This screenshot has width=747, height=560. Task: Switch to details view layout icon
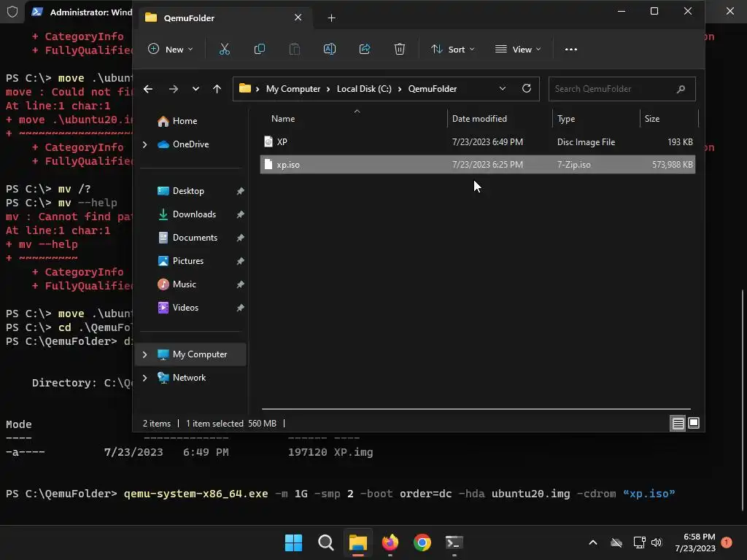pos(678,423)
